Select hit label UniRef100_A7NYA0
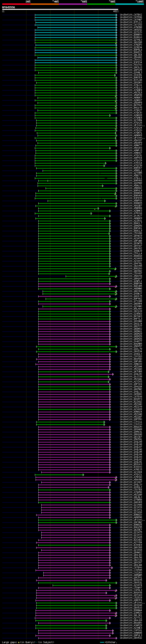 pos(131,477)
